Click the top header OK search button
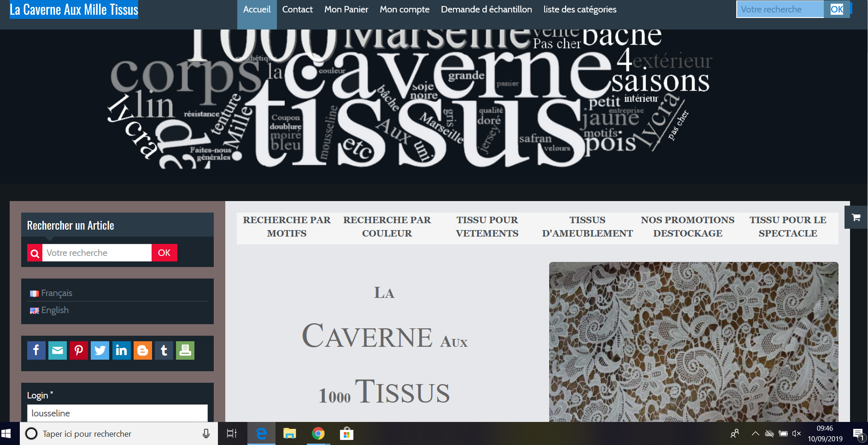Image resolution: width=868 pixels, height=445 pixels. [x=837, y=9]
